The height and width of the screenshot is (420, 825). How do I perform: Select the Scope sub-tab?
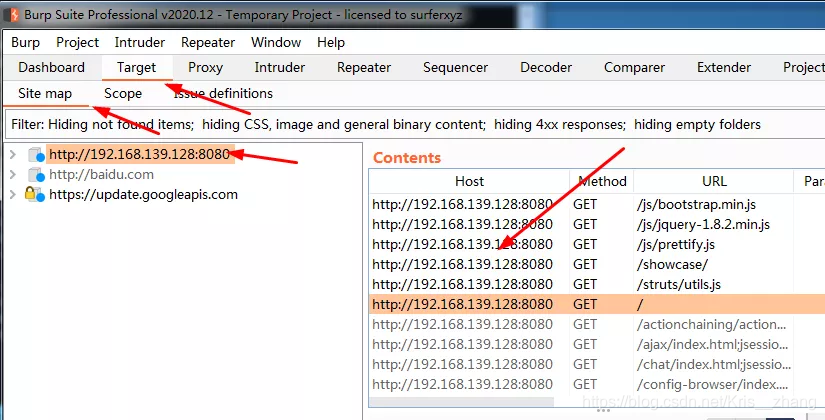(x=123, y=94)
